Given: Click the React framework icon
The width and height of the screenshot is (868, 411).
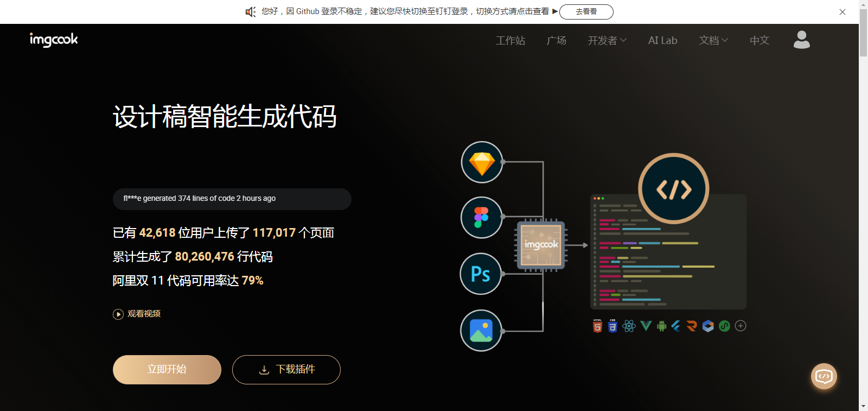Looking at the screenshot, I should click(629, 326).
